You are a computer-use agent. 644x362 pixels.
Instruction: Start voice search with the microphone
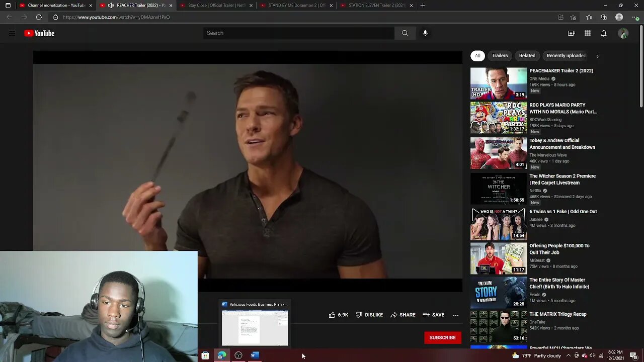click(x=425, y=33)
